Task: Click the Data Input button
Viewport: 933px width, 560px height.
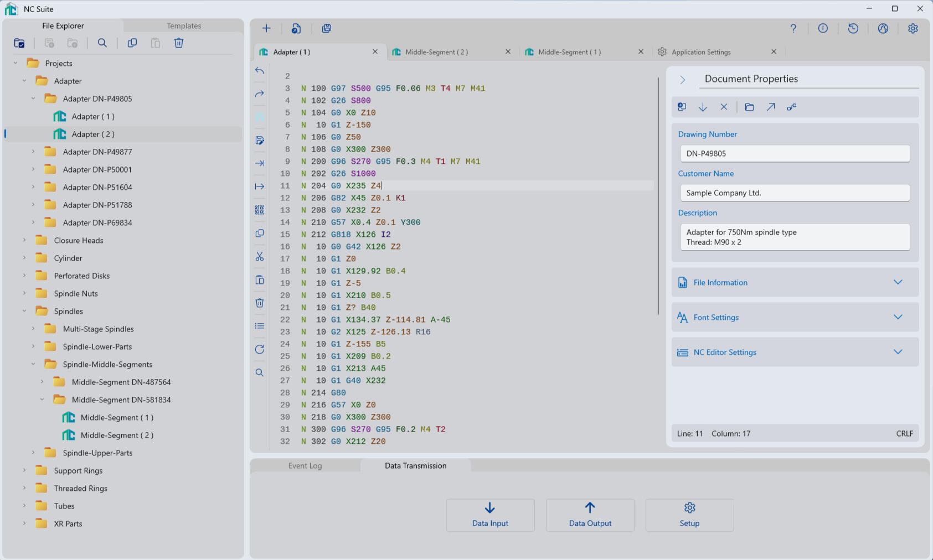Action: click(490, 515)
